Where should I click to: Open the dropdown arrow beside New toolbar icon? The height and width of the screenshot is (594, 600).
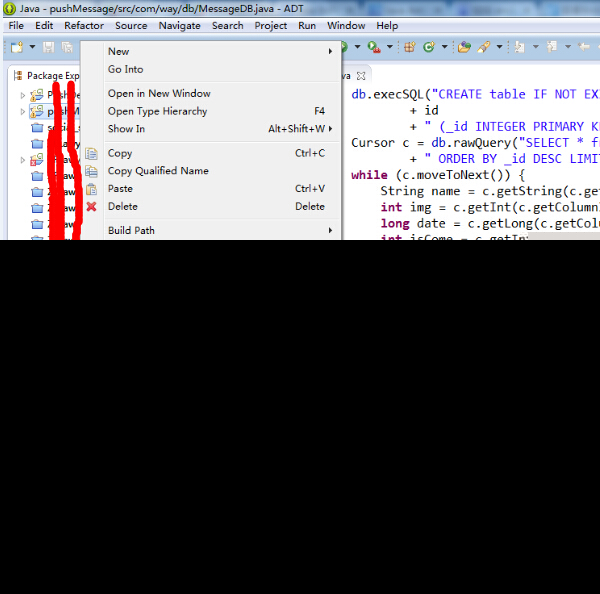point(32,47)
